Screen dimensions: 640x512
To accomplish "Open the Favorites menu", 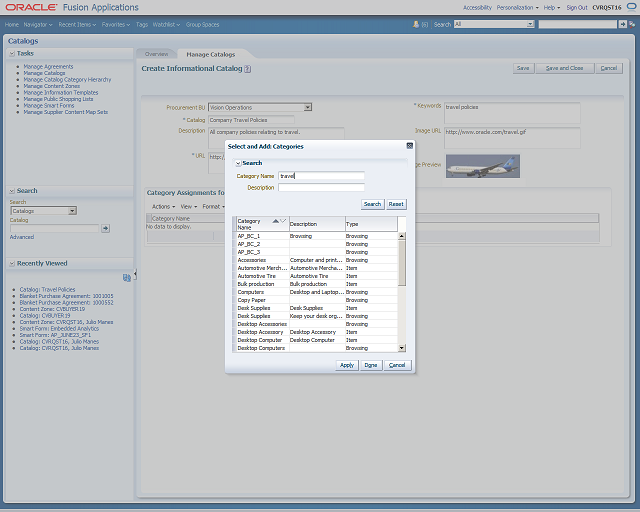I will 116,24.
